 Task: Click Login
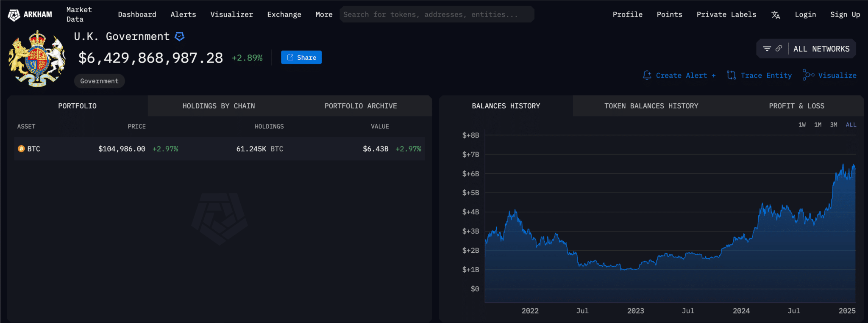805,14
